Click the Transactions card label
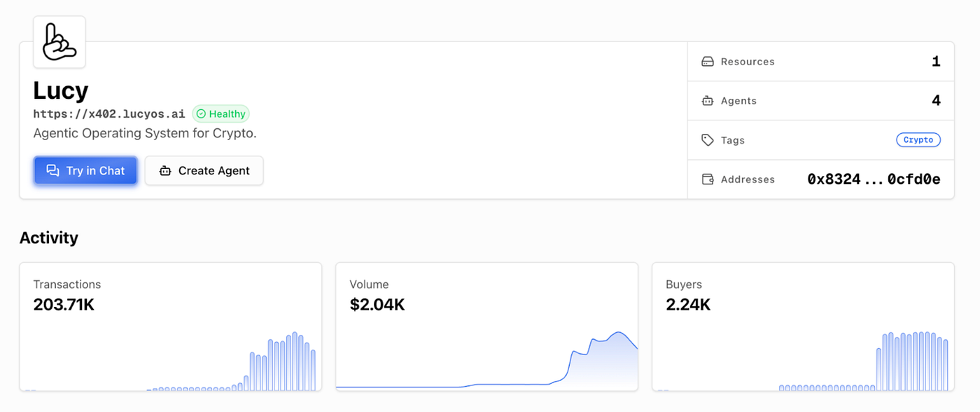This screenshot has height=412, width=980. [x=67, y=284]
